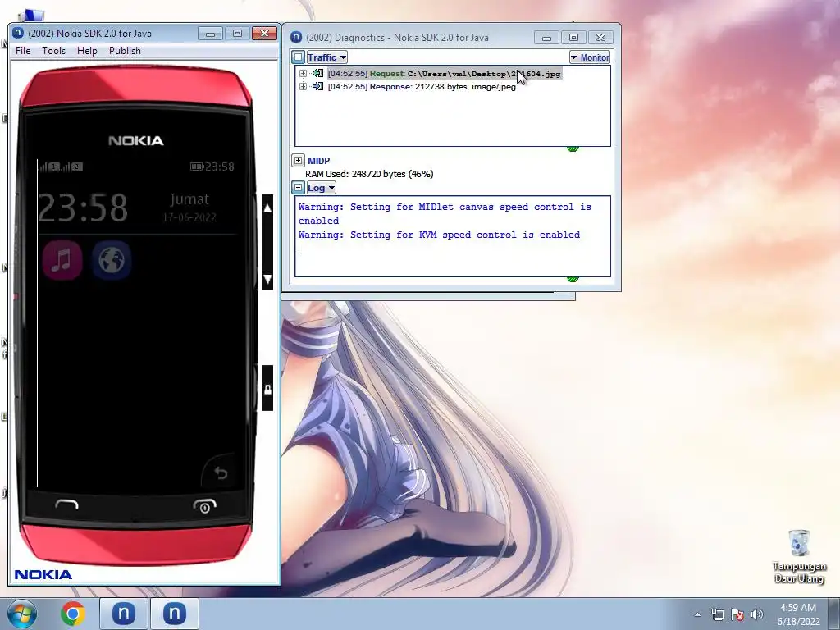Tap the back arrow on phone screen
The height and width of the screenshot is (630, 840).
tap(220, 472)
